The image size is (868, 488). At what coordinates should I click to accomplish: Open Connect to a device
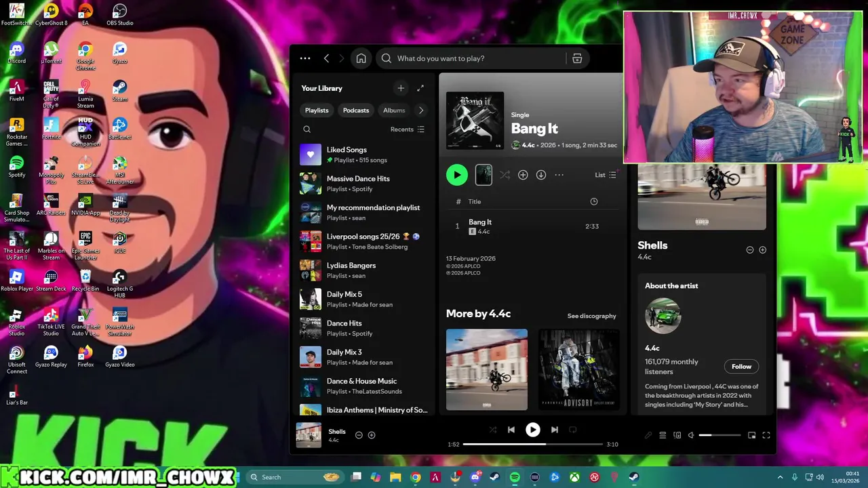(x=677, y=435)
